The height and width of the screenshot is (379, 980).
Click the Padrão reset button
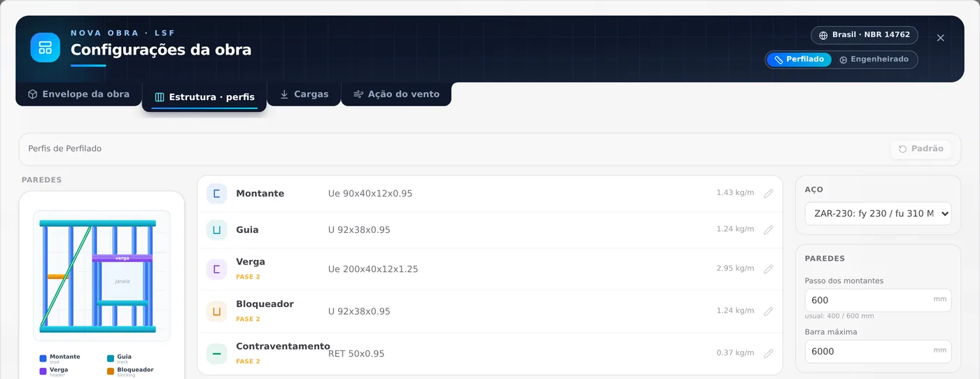tap(921, 149)
